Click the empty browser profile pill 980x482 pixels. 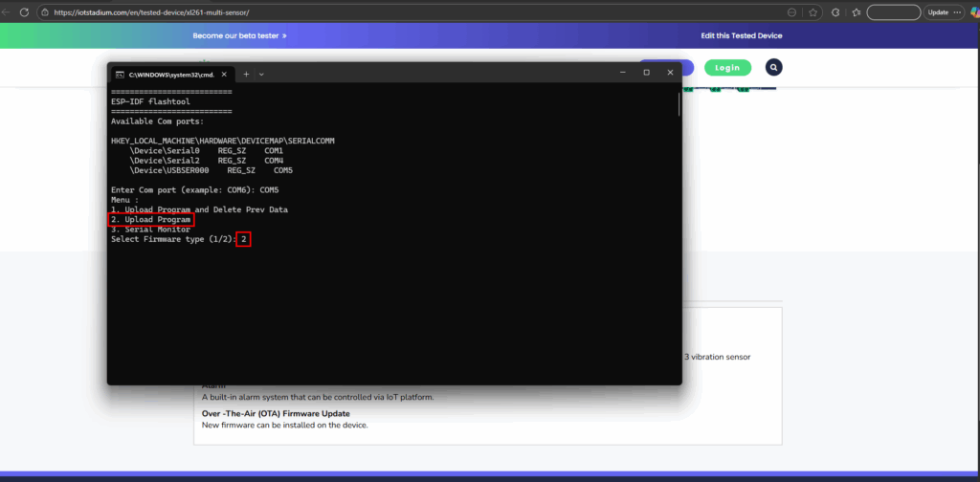[x=893, y=12]
